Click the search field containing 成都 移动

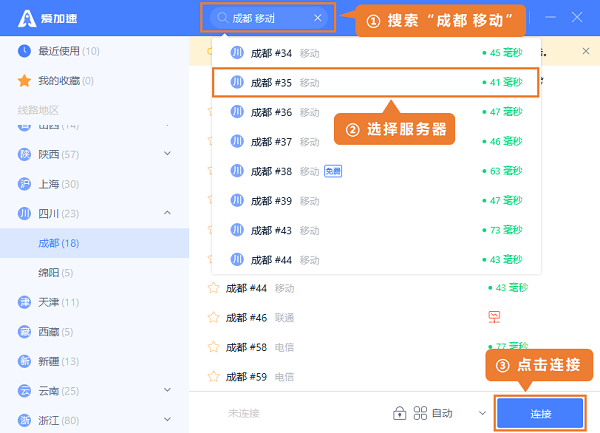coord(269,18)
